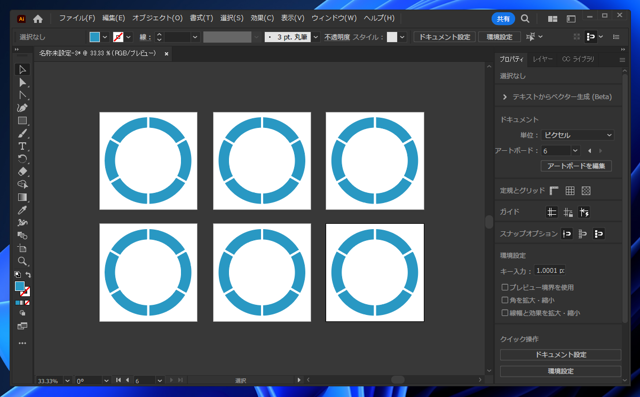The width and height of the screenshot is (640, 397).
Task: Open fill color dropdown in control bar
Action: [105, 37]
